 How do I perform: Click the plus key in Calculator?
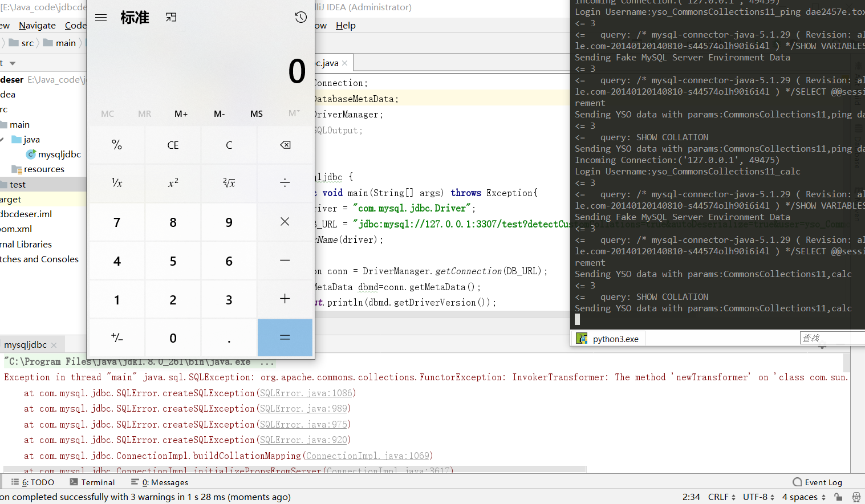coord(285,299)
